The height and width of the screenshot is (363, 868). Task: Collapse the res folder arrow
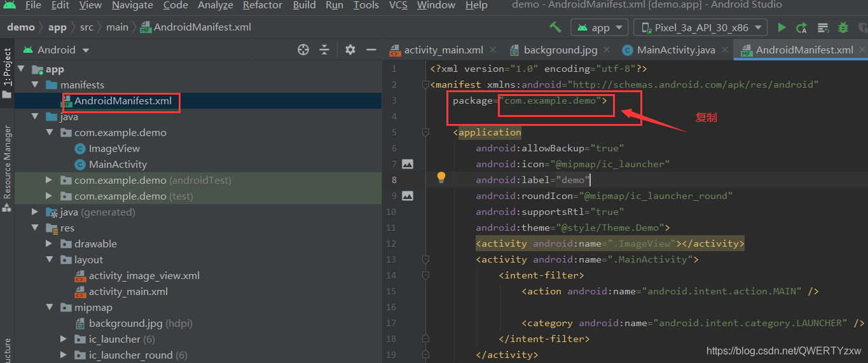point(35,228)
